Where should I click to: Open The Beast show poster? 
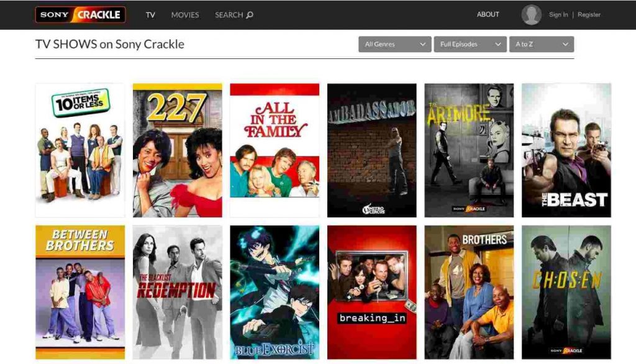[566, 150]
